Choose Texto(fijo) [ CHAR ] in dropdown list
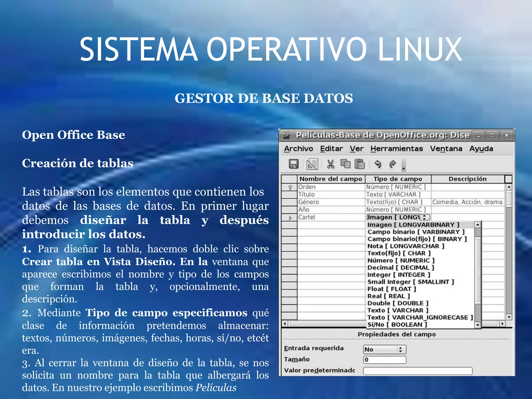The image size is (532, 399). (420, 253)
